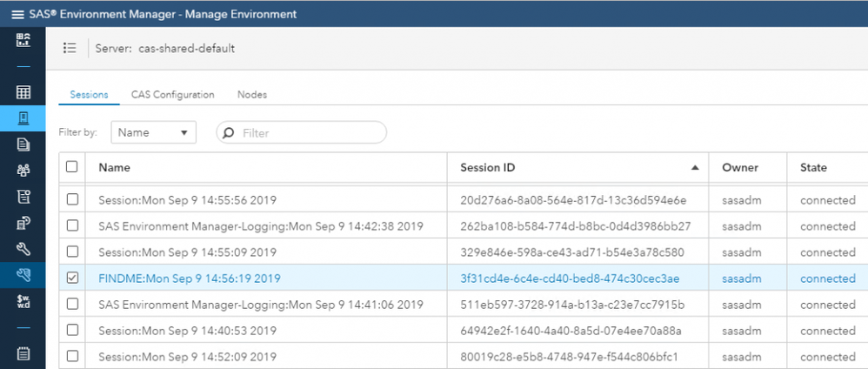Check the Session 14:40:53 row checkbox
The width and height of the screenshot is (868, 369).
coord(72,331)
